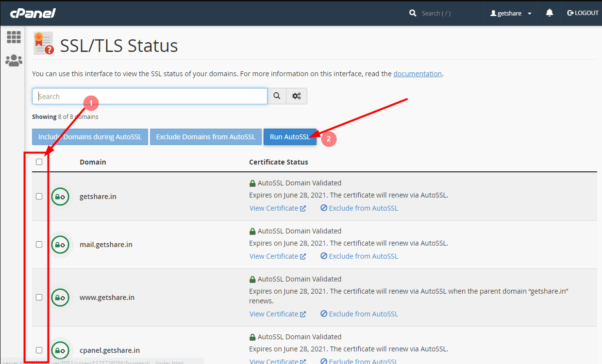Click the cPanel logo
The height and width of the screenshot is (364, 602).
32,13
